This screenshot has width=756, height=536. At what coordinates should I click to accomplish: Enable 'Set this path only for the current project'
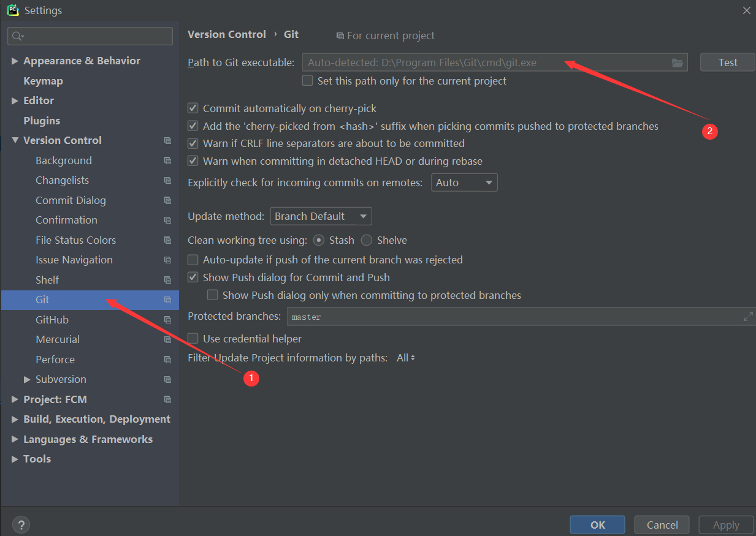click(308, 80)
